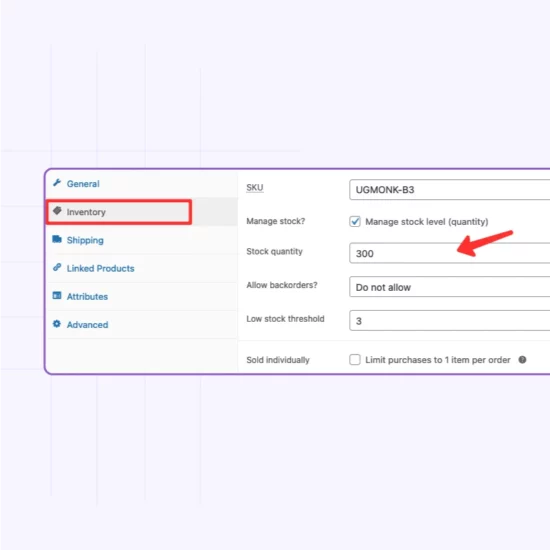
Task: Click the Advanced gear icon
Action: tap(57, 324)
